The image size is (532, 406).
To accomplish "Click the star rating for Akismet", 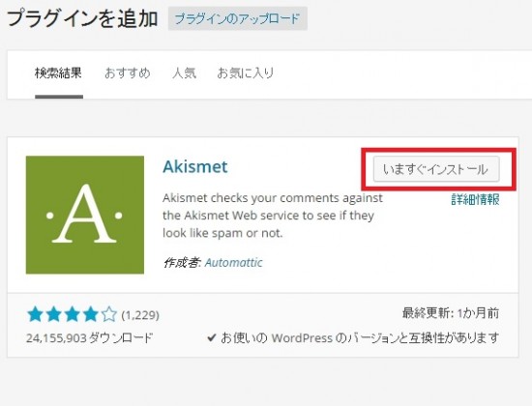I will coord(72,314).
